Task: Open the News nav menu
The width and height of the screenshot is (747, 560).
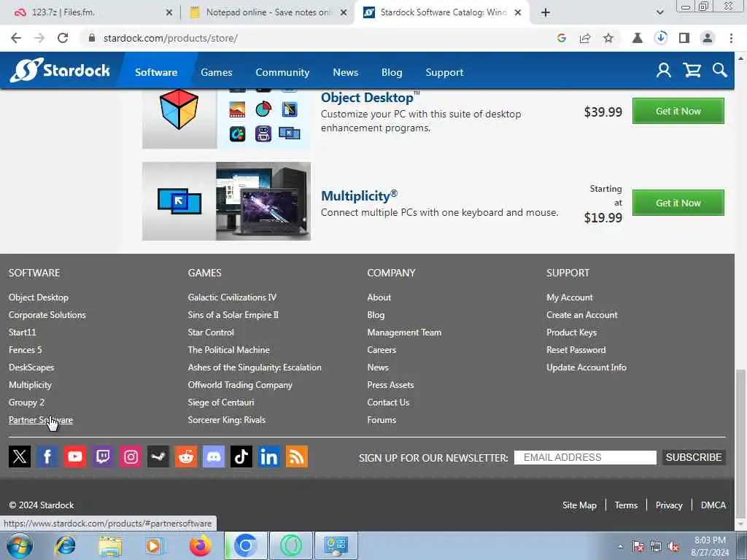Action: (x=345, y=72)
